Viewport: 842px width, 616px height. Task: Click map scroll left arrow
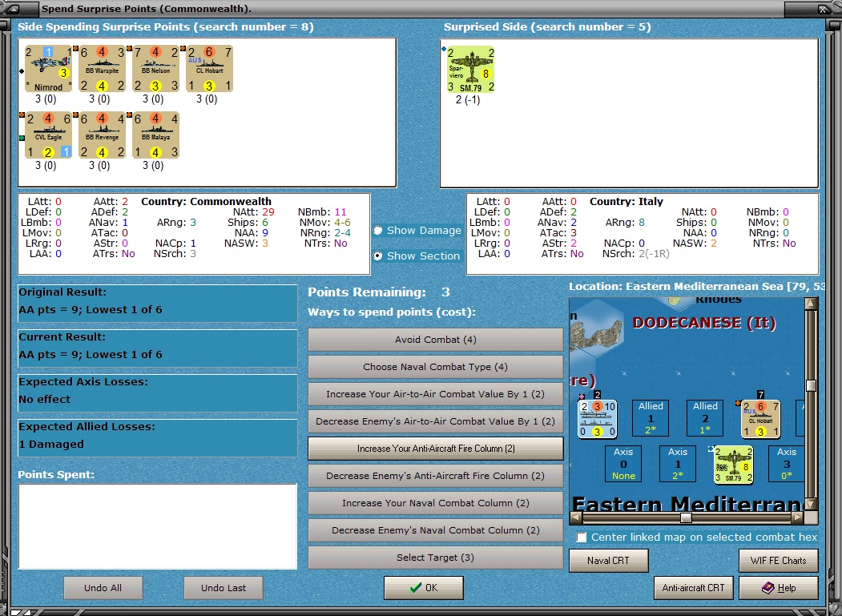[576, 517]
